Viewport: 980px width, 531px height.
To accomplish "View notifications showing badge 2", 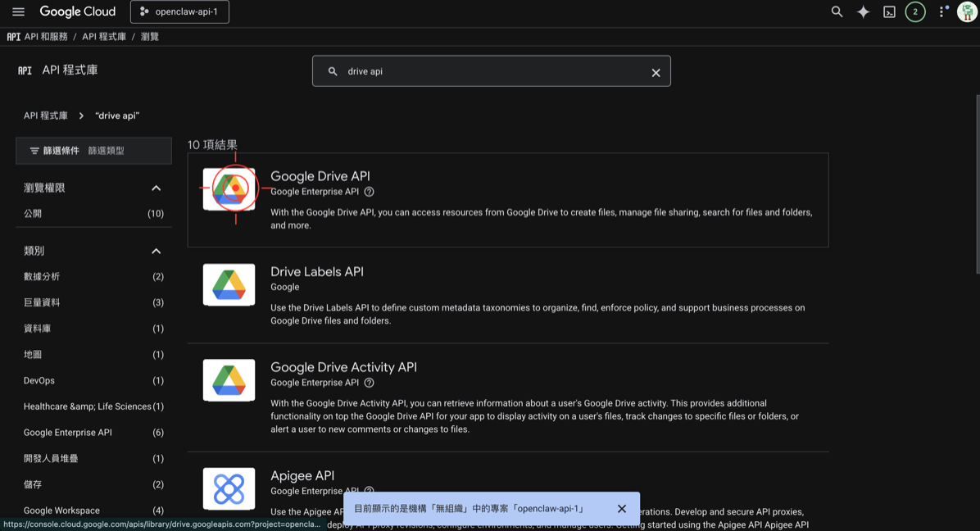I will pyautogui.click(x=915, y=11).
